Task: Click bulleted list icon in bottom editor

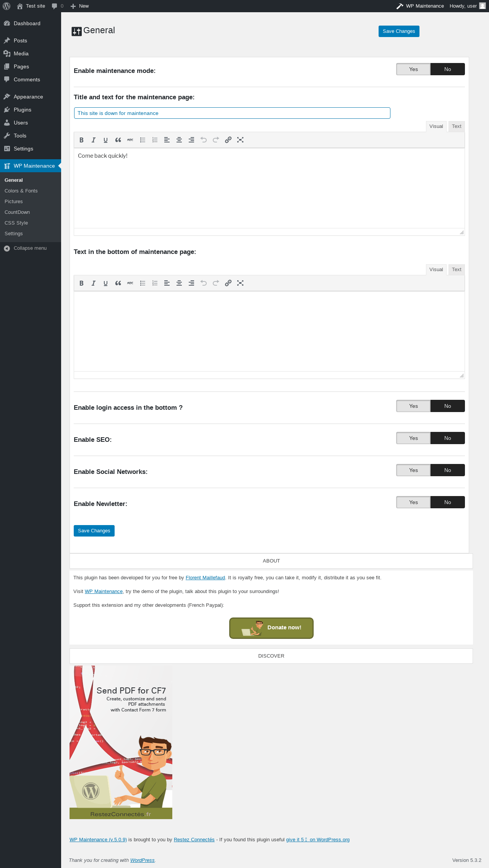Action: tap(142, 283)
